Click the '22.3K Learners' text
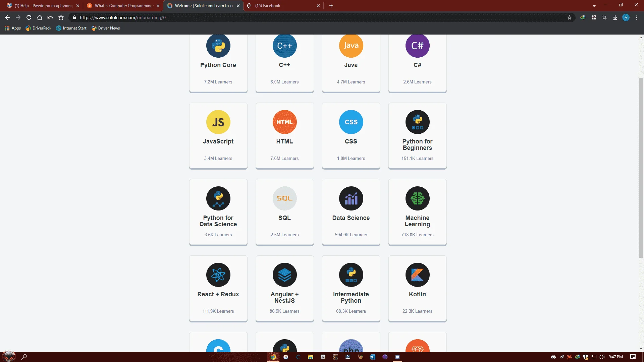The width and height of the screenshot is (644, 362). (x=417, y=311)
